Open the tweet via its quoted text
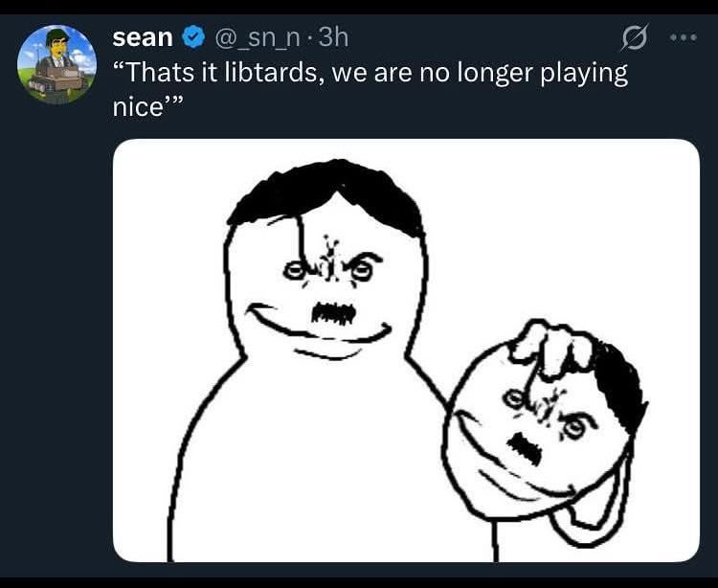Viewport: 718px width, 588px height. [x=370, y=90]
